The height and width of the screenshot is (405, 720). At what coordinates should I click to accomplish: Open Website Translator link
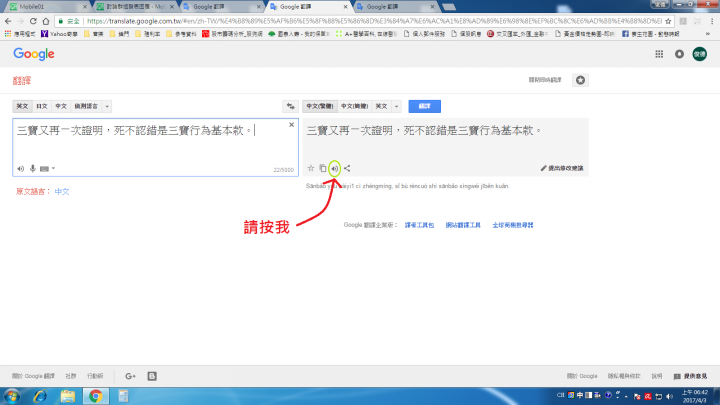(463, 225)
